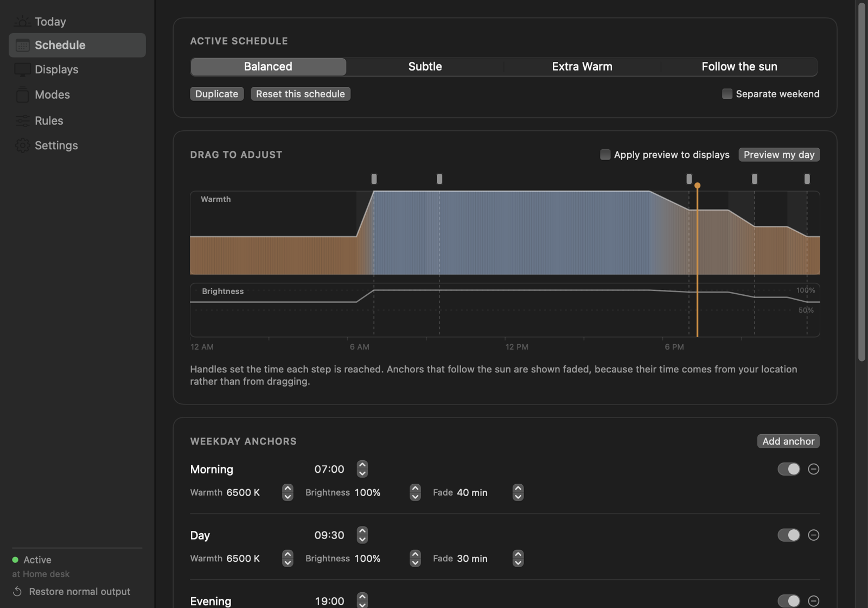Click the Morning Brightness stepper
The image size is (868, 608).
click(415, 492)
